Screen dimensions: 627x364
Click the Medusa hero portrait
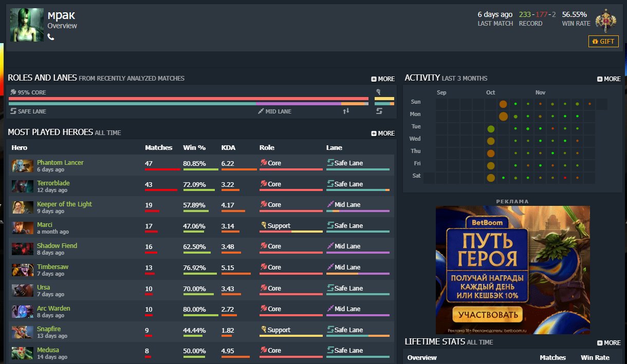point(22,353)
